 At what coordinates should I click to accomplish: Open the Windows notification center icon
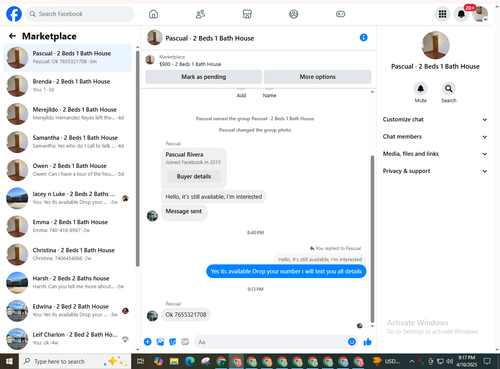tap(487, 361)
